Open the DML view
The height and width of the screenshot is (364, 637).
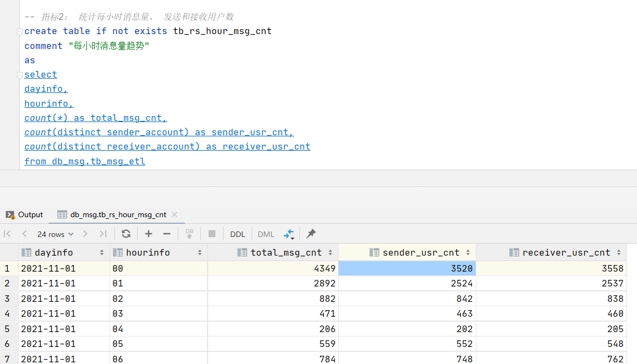pos(266,234)
